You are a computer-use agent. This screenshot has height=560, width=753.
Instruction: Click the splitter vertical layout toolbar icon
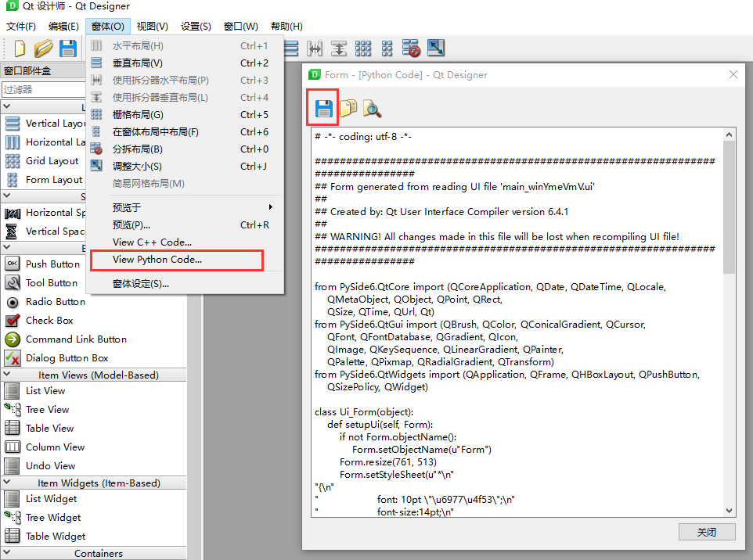[339, 48]
